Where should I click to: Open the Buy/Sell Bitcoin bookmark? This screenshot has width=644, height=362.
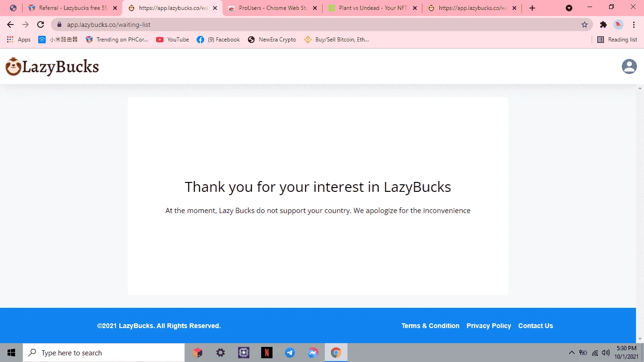tap(337, 40)
